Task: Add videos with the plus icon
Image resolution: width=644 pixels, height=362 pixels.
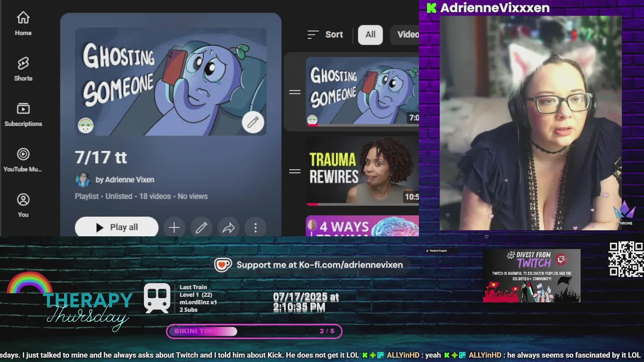Action: (174, 228)
